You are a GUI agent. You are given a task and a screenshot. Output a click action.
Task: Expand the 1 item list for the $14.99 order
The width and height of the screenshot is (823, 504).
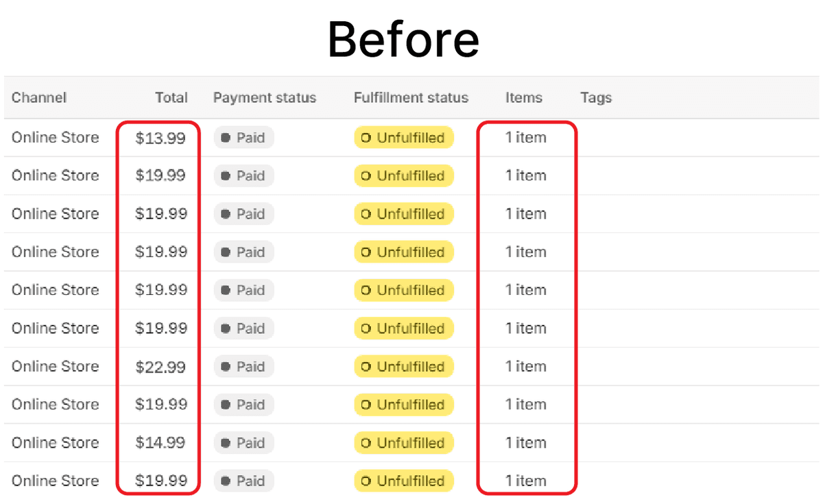point(526,443)
